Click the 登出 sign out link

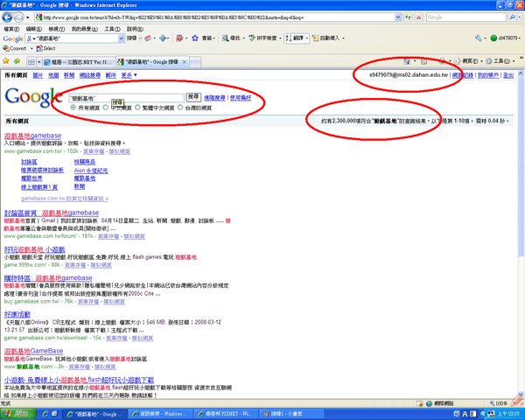pyautogui.click(x=508, y=75)
